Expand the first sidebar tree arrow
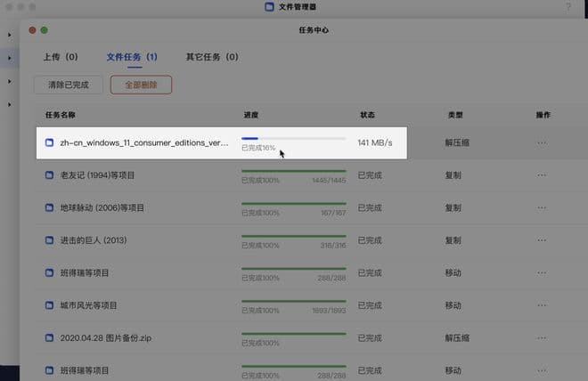588x381 pixels. point(10,35)
